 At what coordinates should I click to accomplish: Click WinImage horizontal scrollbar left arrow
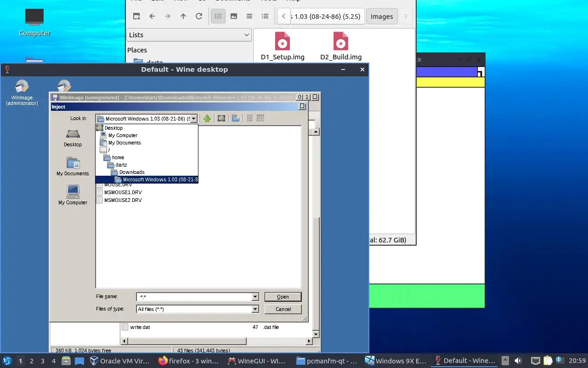[124, 341]
